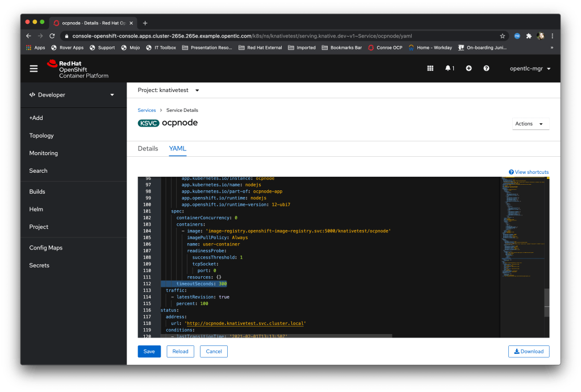The image size is (581, 392).
Task: Switch to the Details tab
Action: [x=148, y=149]
